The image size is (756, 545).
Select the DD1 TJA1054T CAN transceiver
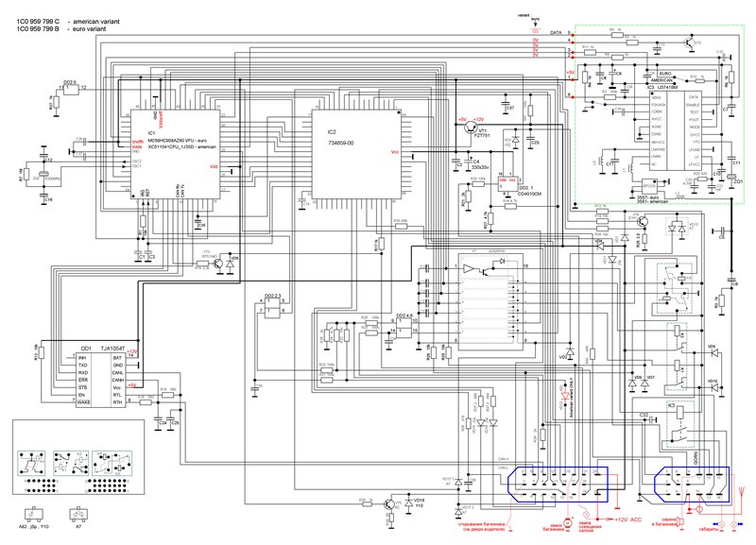click(101, 380)
